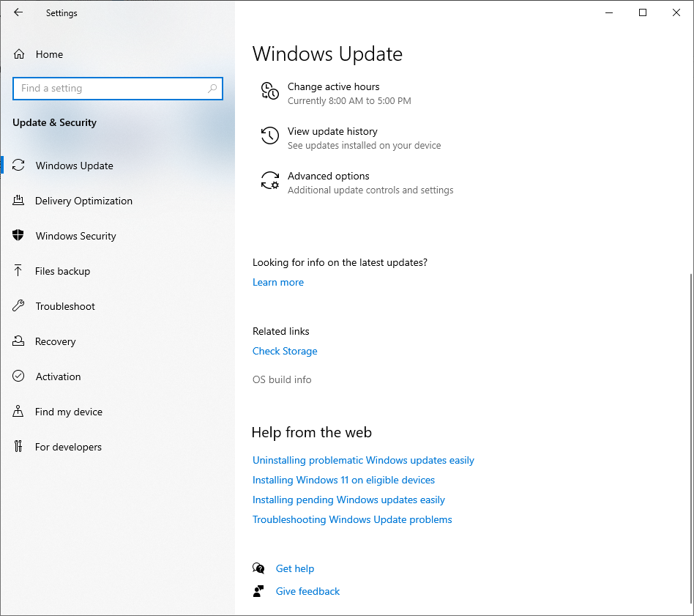Click the Windows Security shield icon
Viewport: 694px width, 616px height.
coord(19,236)
